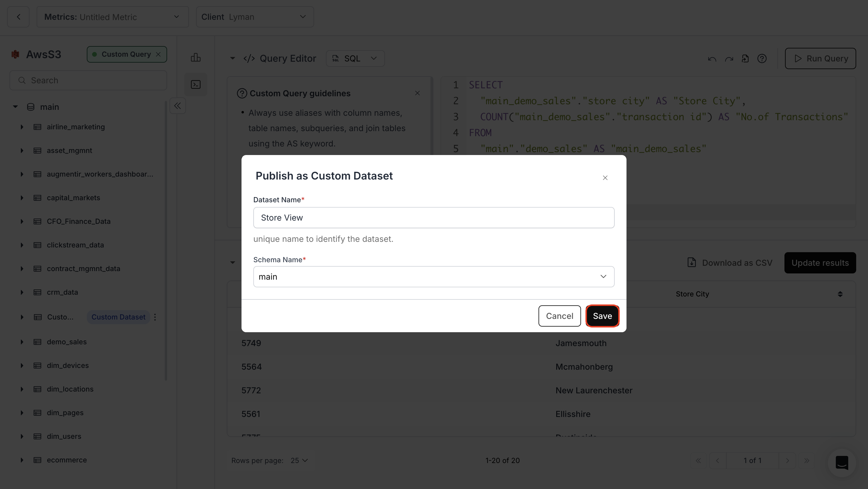Select the chart visualization icon in the sidebar
This screenshot has width=868, height=489.
(x=196, y=57)
